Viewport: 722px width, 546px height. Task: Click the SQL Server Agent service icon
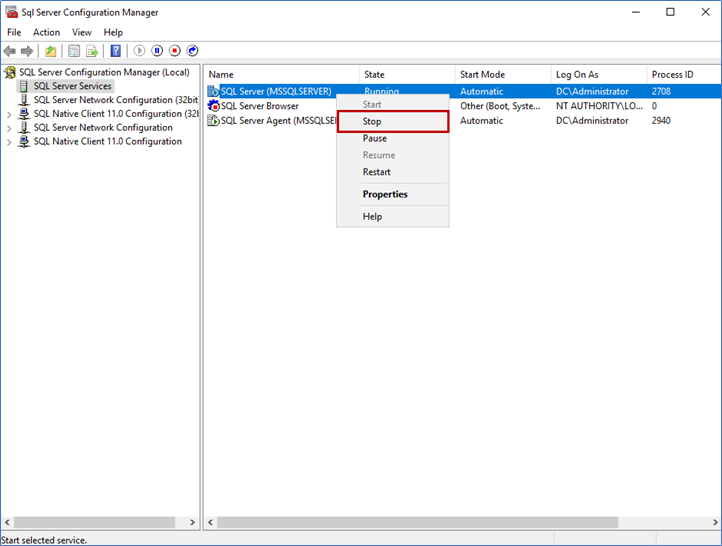point(213,121)
